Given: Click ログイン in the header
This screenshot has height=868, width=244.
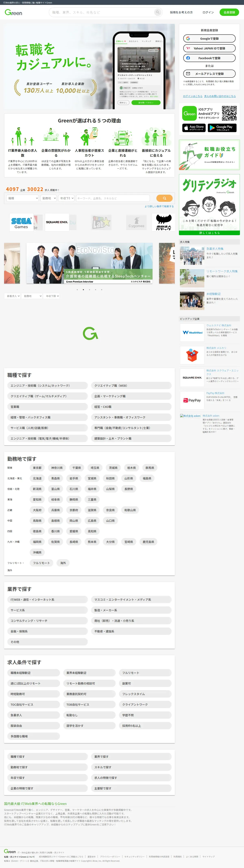Looking at the screenshot, I should [208, 12].
